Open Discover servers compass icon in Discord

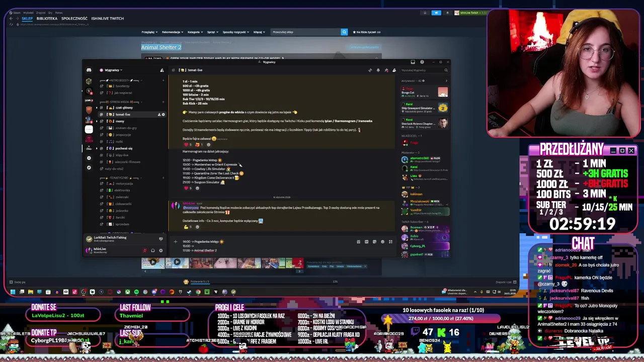[89, 167]
